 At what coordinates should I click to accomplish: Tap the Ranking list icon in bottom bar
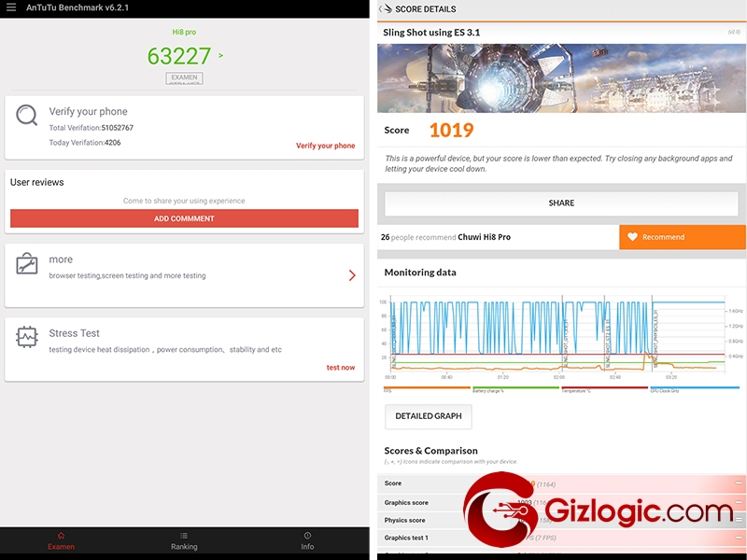point(184,536)
